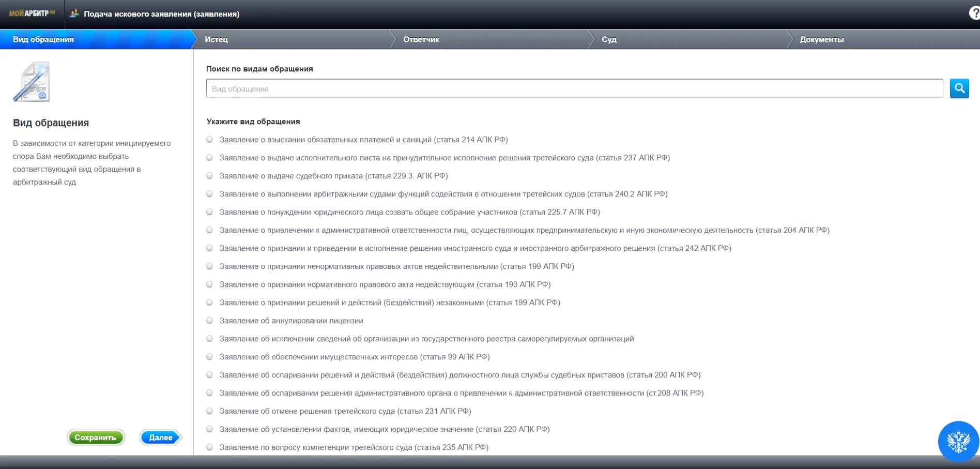Focus the Вид обращения search field
The height and width of the screenshot is (469, 980).
click(574, 89)
